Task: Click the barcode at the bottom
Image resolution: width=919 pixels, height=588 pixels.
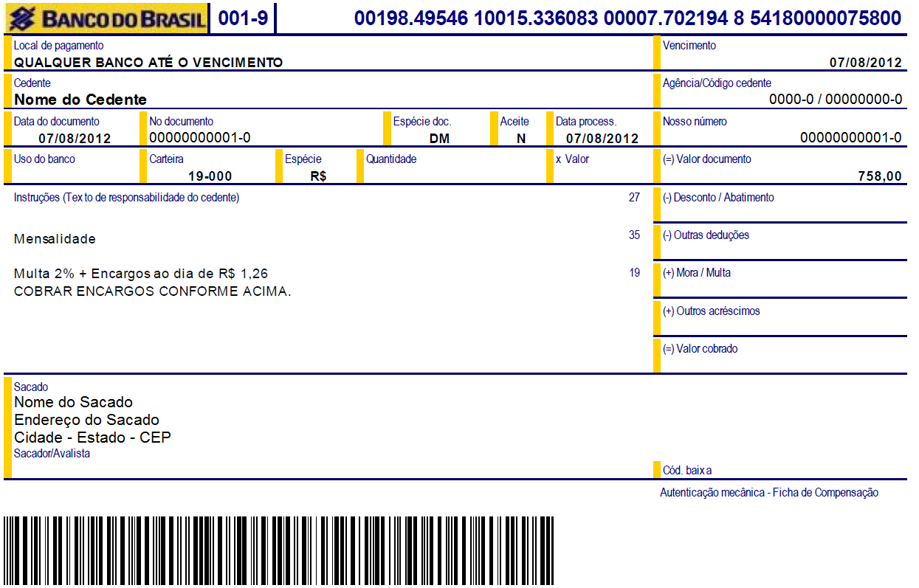Action: tap(278, 551)
